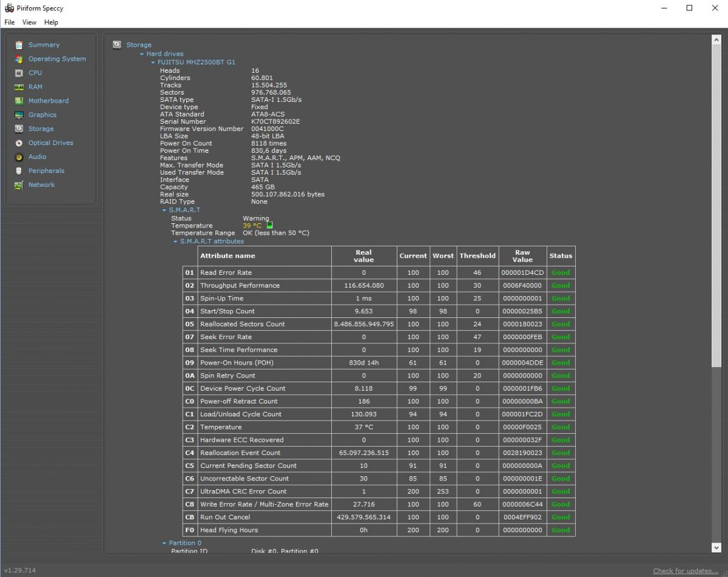728x577 pixels.
Task: Select the Current Pending Sector Count row
Action: [x=379, y=466]
